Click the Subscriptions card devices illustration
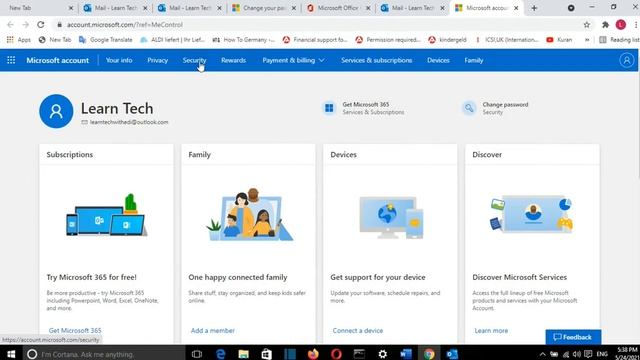 click(x=106, y=215)
